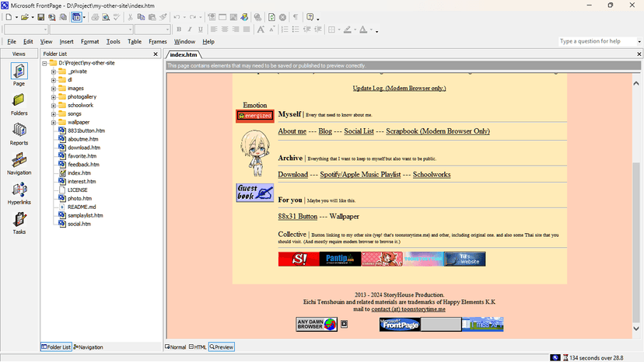The width and height of the screenshot is (644, 362).
Task: Switch to Normal editing mode
Action: click(x=176, y=347)
